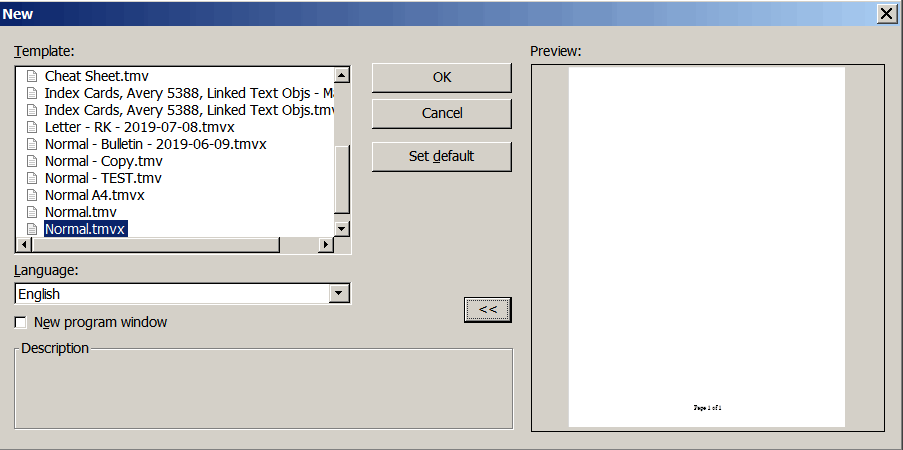903x450 pixels.
Task: Click file icon beside Normal - Bulletin template
Action: (31, 144)
